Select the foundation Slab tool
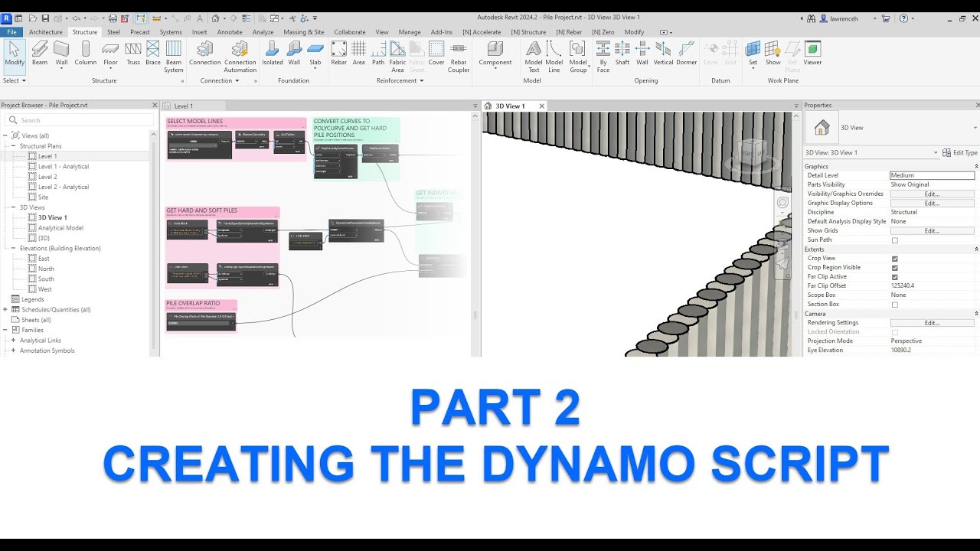The width and height of the screenshot is (980, 551). [x=315, y=54]
